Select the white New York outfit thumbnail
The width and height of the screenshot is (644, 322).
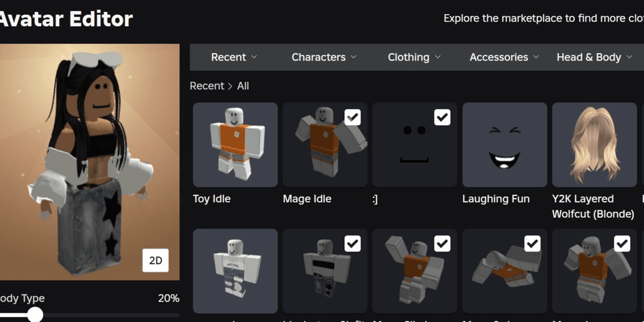coord(235,271)
